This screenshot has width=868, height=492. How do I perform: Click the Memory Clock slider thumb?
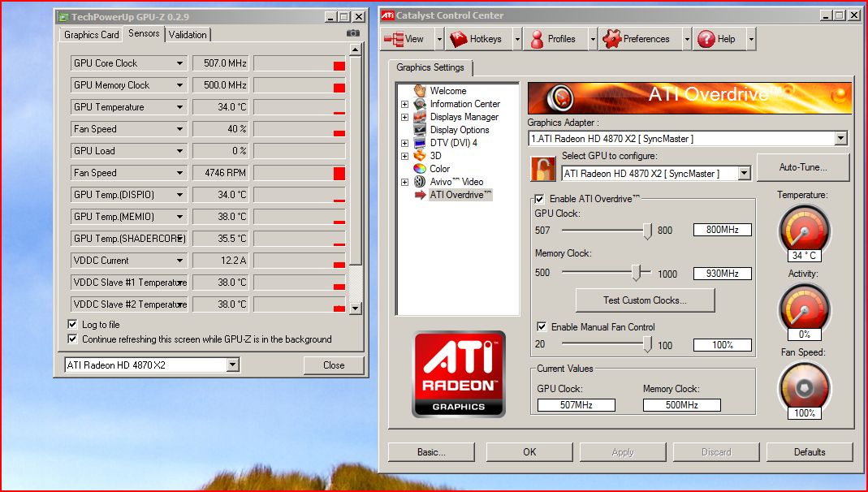637,273
